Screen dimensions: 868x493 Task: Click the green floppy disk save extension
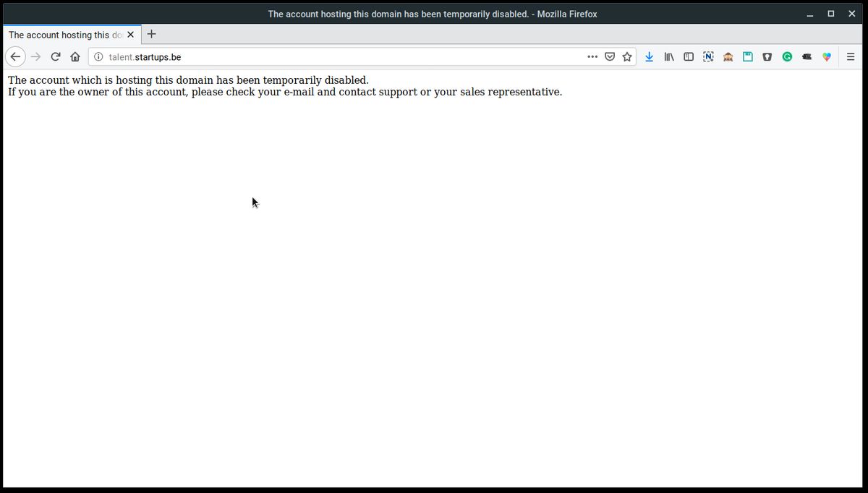click(748, 56)
